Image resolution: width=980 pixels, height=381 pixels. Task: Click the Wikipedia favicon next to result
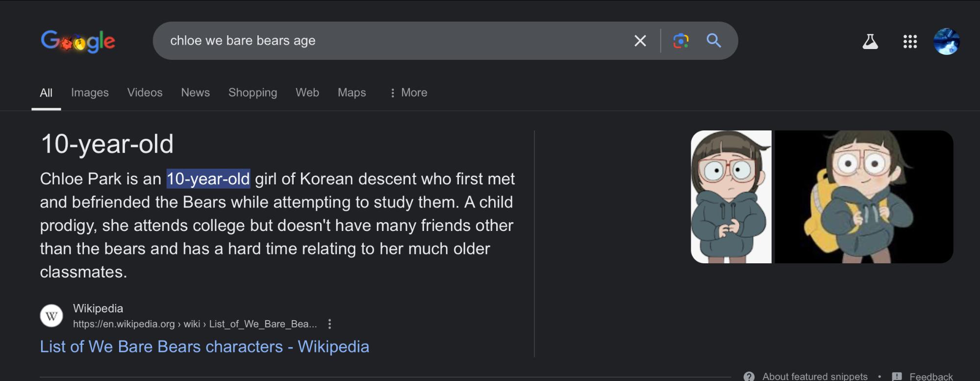(51, 316)
